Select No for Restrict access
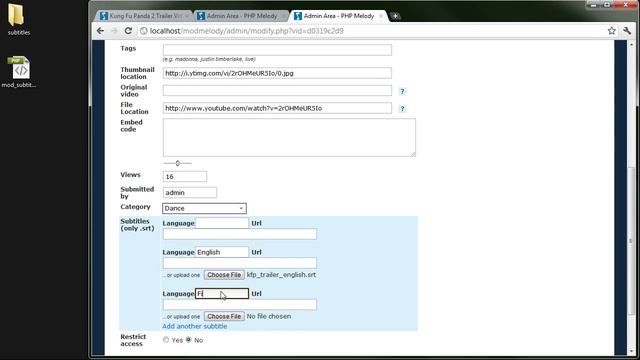 189,340
